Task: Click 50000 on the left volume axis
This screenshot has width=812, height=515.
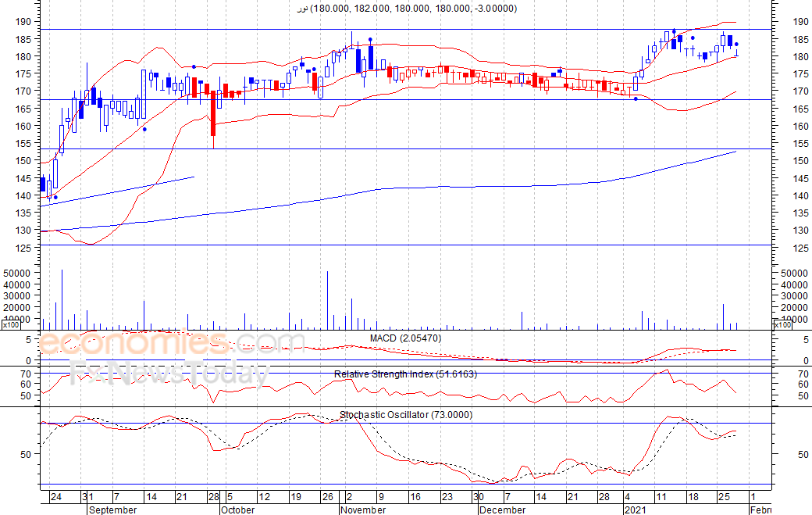Action: click(17, 273)
